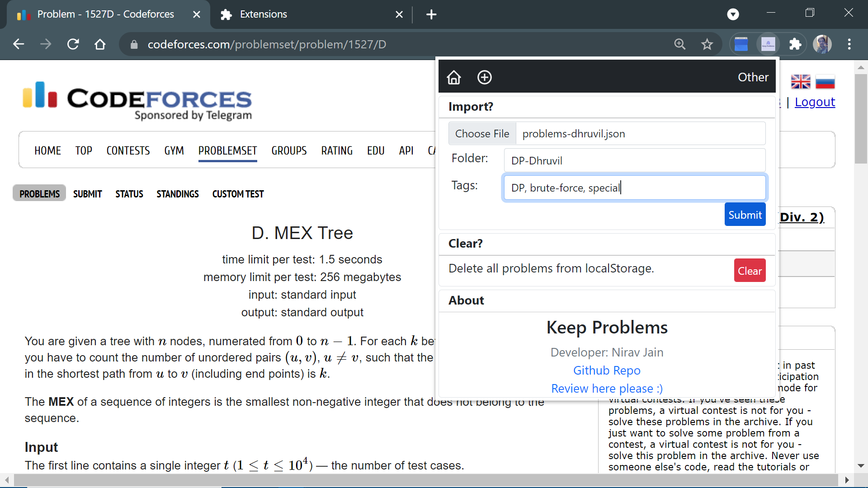Click the add problem plus icon

click(485, 77)
